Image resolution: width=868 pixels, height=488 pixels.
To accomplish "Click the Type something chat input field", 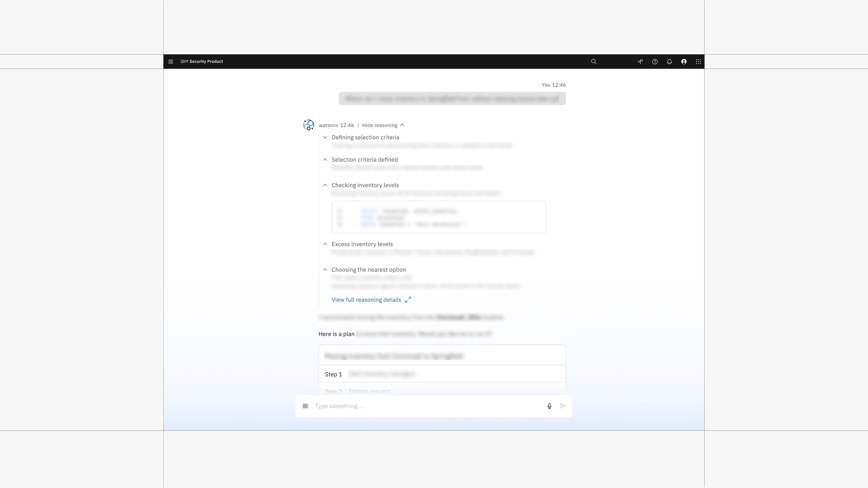I will 428,406.
